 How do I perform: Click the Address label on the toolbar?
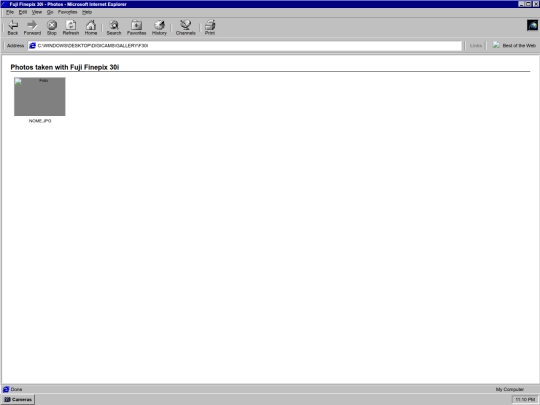pos(15,45)
